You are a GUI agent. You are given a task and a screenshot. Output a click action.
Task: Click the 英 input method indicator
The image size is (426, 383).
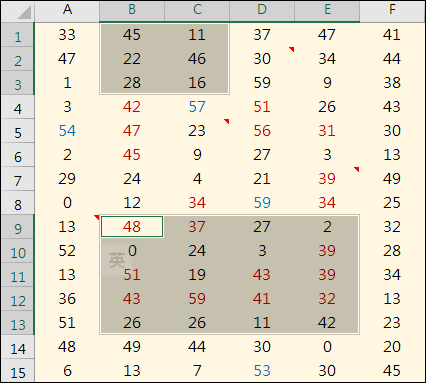click(x=117, y=260)
